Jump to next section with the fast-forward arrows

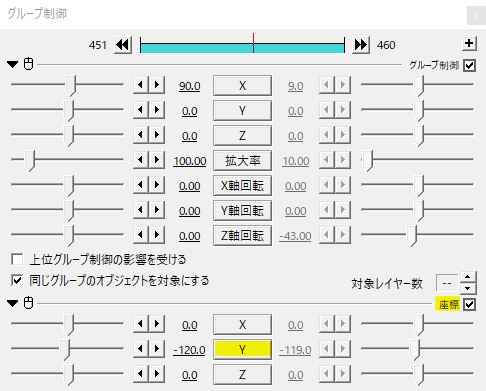tap(361, 45)
